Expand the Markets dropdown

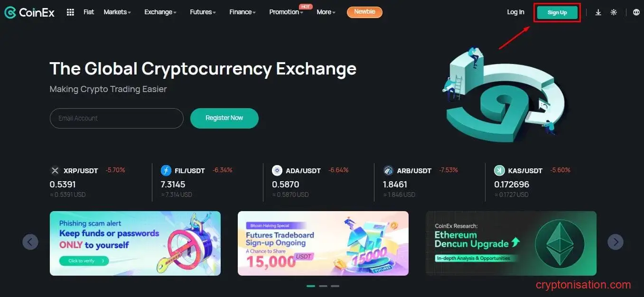click(x=117, y=12)
